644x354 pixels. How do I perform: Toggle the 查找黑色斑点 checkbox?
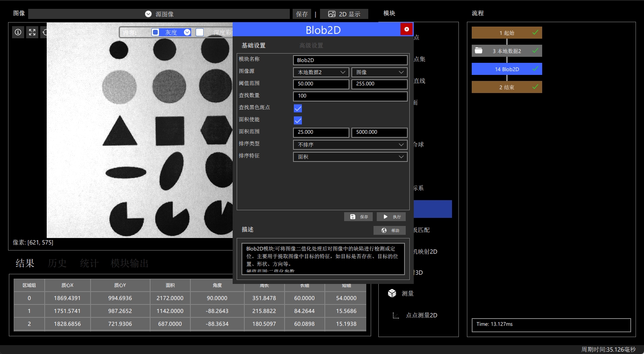click(x=298, y=108)
